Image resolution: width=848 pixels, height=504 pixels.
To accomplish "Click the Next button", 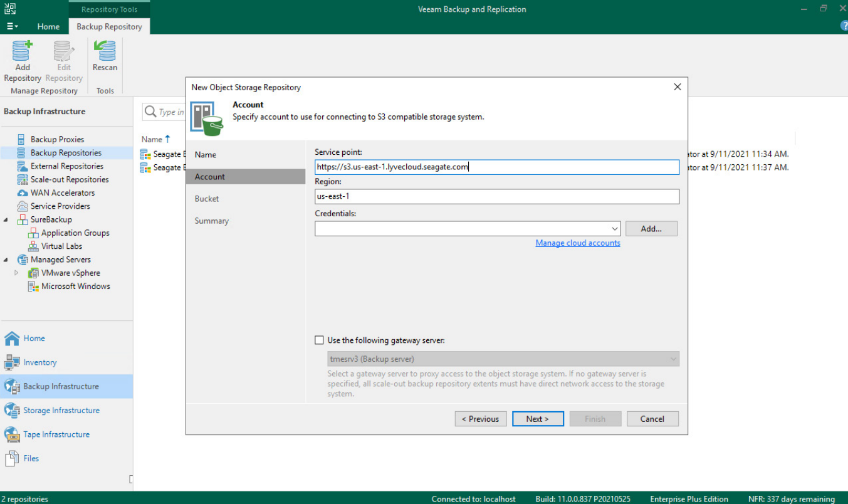I will 538,419.
